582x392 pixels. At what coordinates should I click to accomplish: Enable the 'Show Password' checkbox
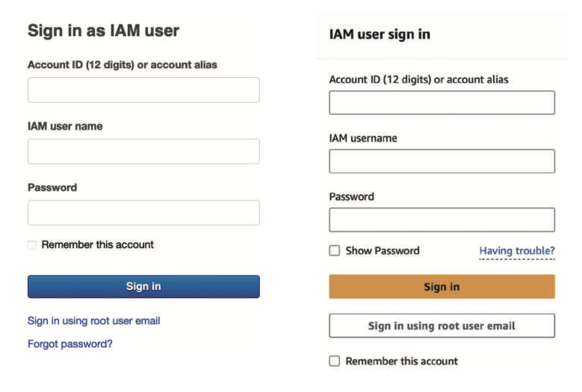coord(335,251)
